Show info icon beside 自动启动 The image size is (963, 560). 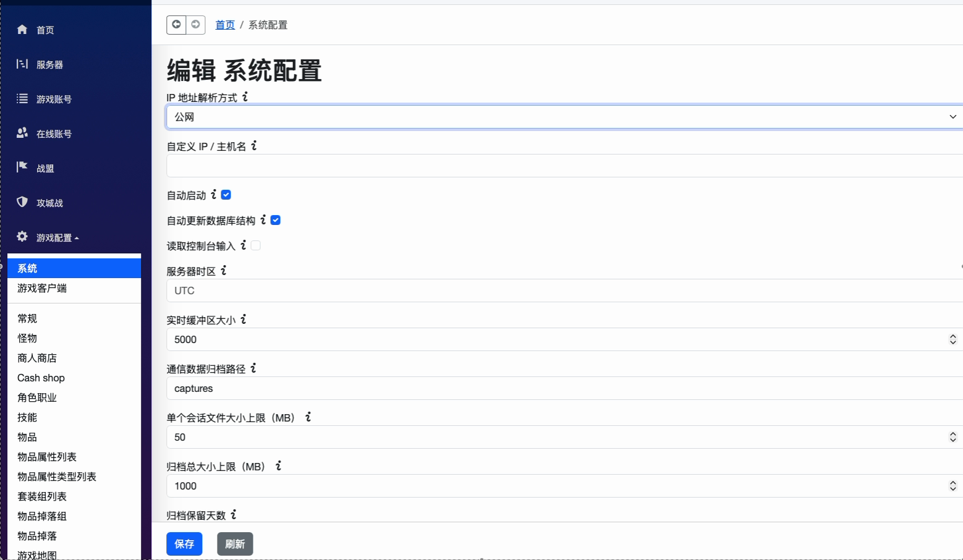pos(214,194)
